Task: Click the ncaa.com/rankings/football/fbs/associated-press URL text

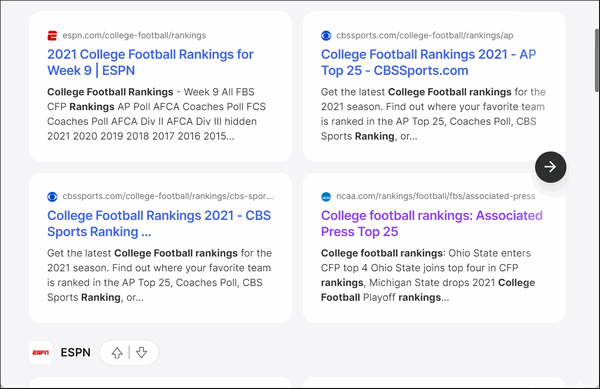Action: coord(435,196)
